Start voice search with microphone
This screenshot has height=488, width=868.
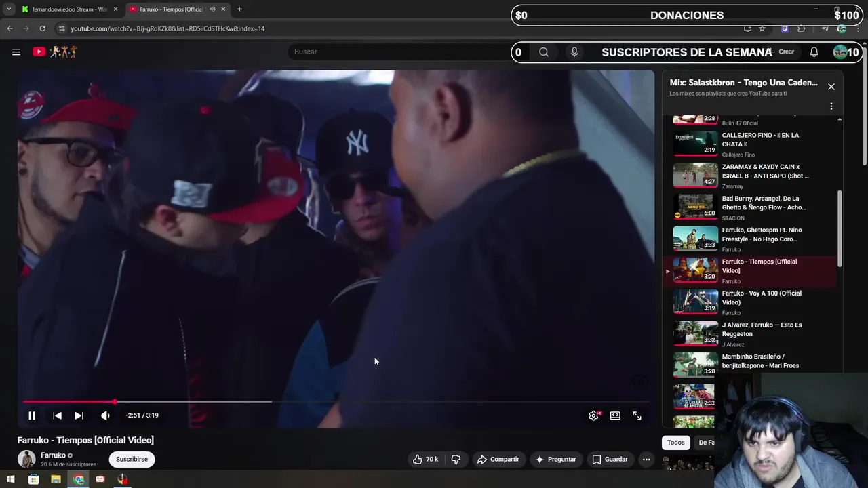point(574,52)
